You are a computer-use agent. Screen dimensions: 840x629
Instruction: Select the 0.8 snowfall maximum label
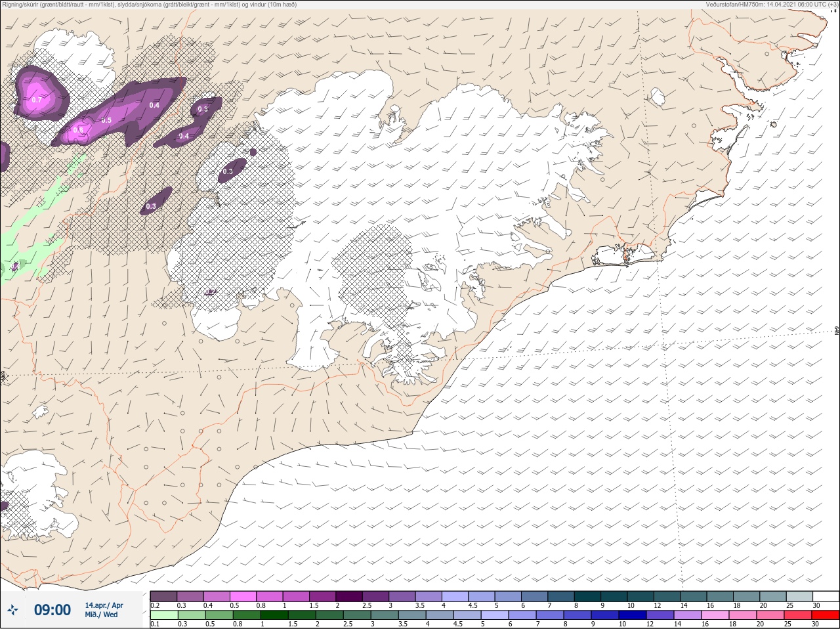[78, 130]
